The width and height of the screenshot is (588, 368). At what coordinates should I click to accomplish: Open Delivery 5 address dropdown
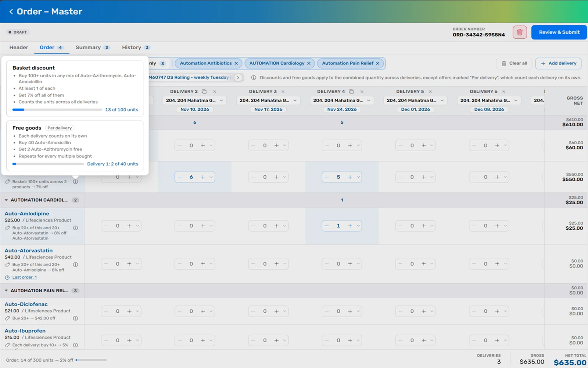point(416,100)
